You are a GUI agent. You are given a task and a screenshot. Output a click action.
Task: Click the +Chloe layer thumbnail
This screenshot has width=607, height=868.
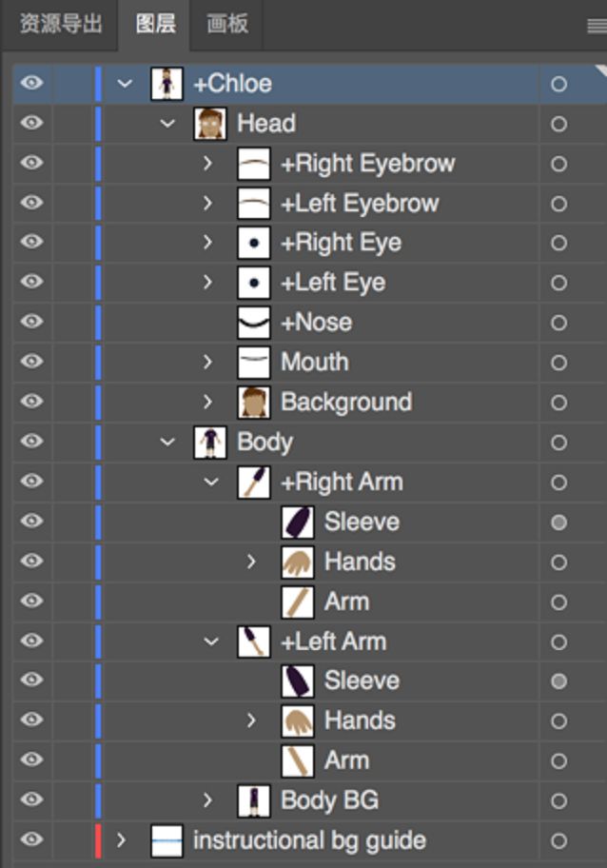pyautogui.click(x=166, y=84)
